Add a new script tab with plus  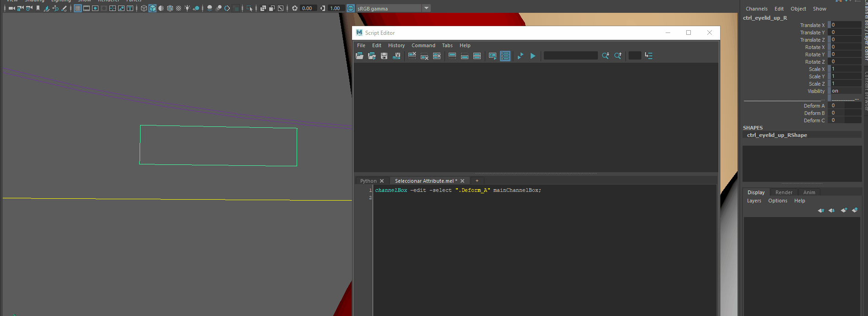477,181
